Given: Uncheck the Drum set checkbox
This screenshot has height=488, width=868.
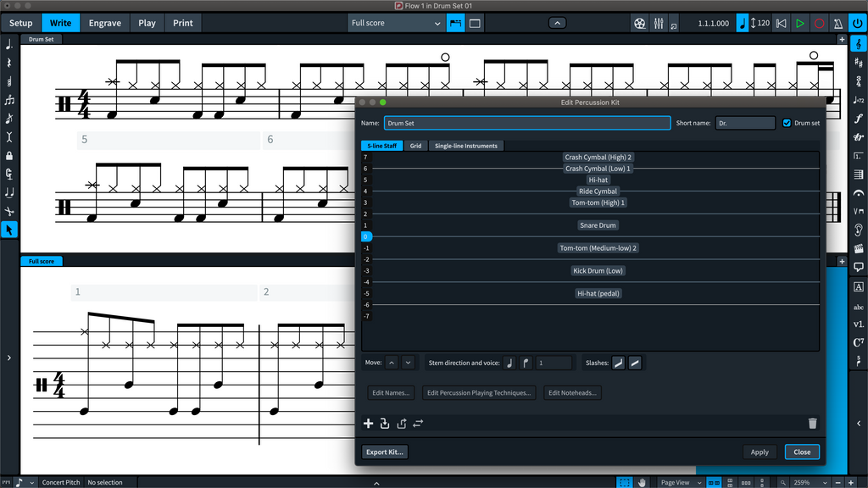Looking at the screenshot, I should (787, 123).
